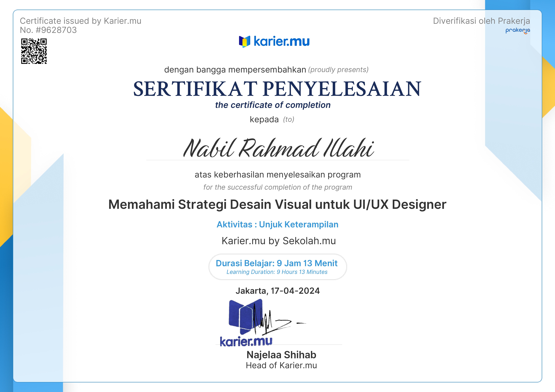Click the Prakerja logo
The height and width of the screenshot is (392, 555).
pyautogui.click(x=518, y=31)
